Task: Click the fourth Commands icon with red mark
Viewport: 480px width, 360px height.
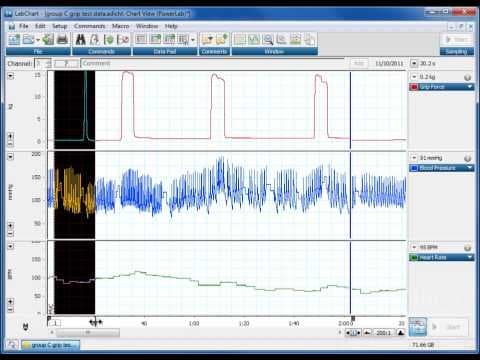Action: click(123, 40)
